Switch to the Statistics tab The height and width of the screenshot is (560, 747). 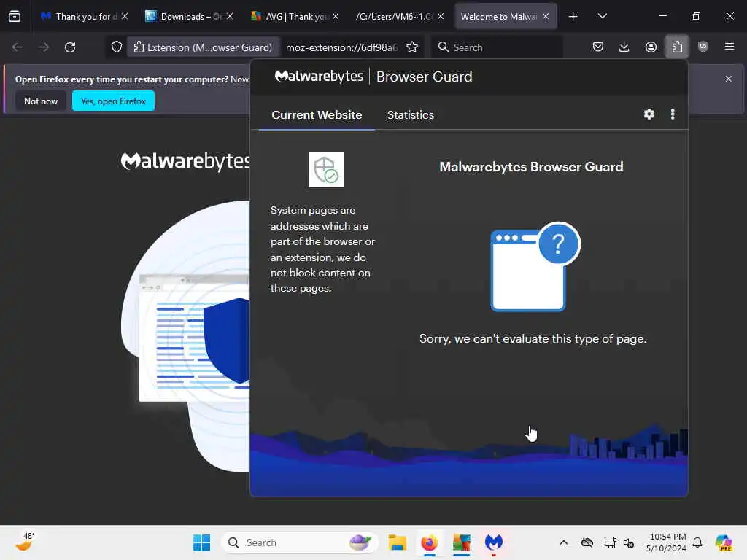pyautogui.click(x=411, y=114)
